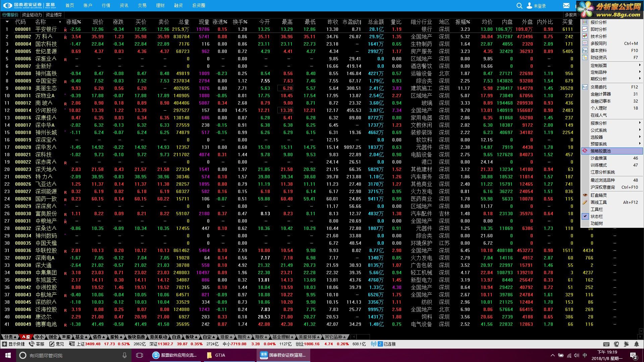Screen dimensions: 644x362
Task: Open 财经资讯 news icon entry
Action: tap(585, 57)
